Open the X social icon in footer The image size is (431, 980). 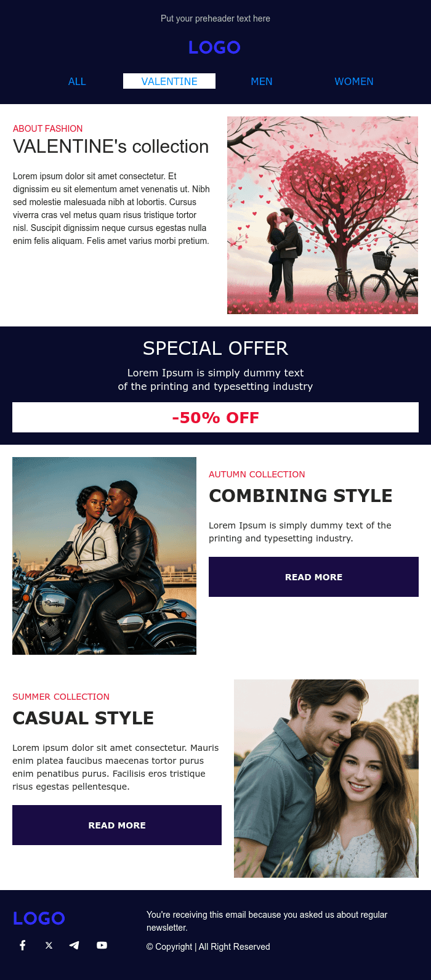coord(49,945)
